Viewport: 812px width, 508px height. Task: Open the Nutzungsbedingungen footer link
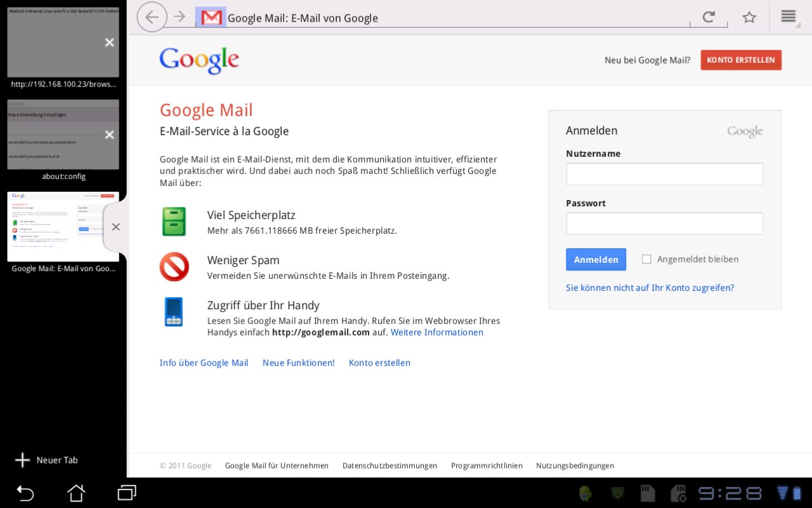(x=575, y=465)
